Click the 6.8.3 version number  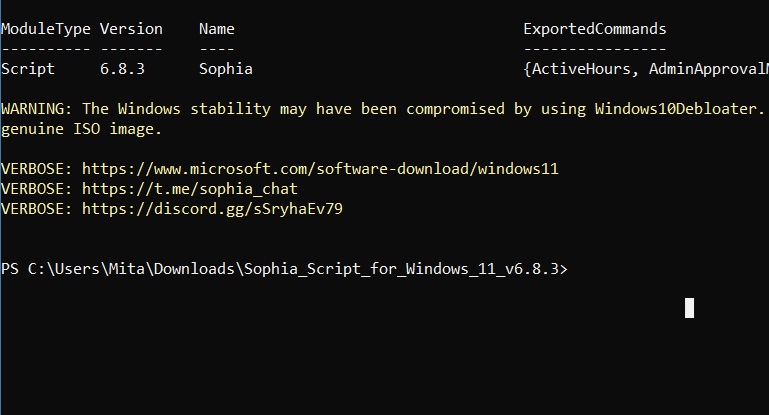(x=122, y=69)
